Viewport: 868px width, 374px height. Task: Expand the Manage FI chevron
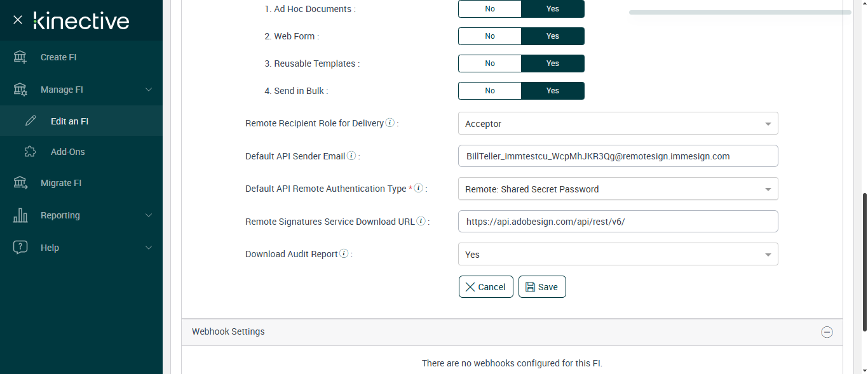[149, 90]
